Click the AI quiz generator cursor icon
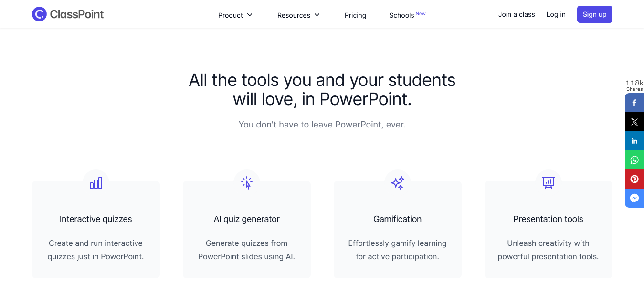Screen dimensions: 644x307 click(x=247, y=183)
